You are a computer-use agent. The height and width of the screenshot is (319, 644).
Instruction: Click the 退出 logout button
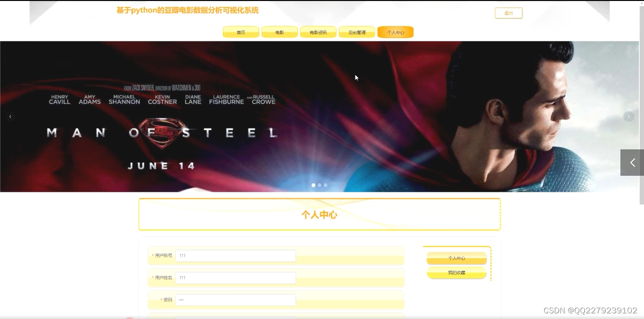(x=508, y=13)
